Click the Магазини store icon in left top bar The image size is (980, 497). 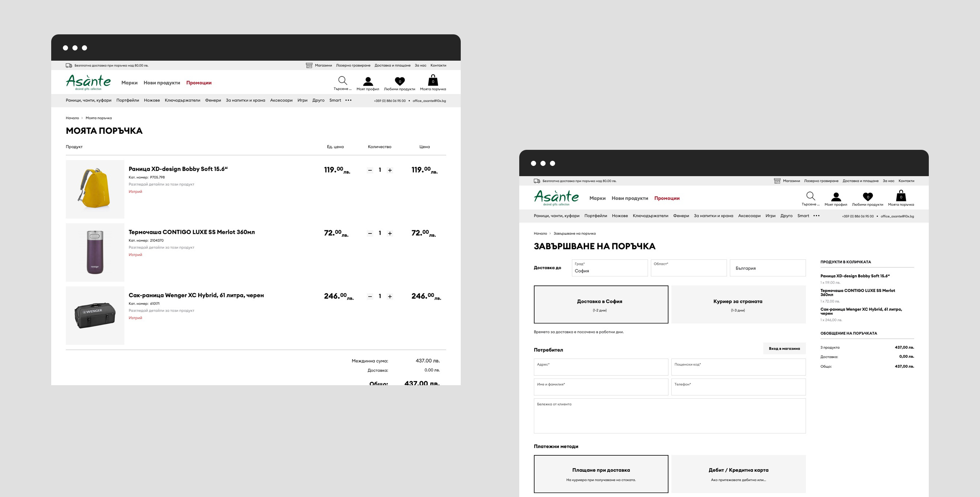pyautogui.click(x=309, y=65)
